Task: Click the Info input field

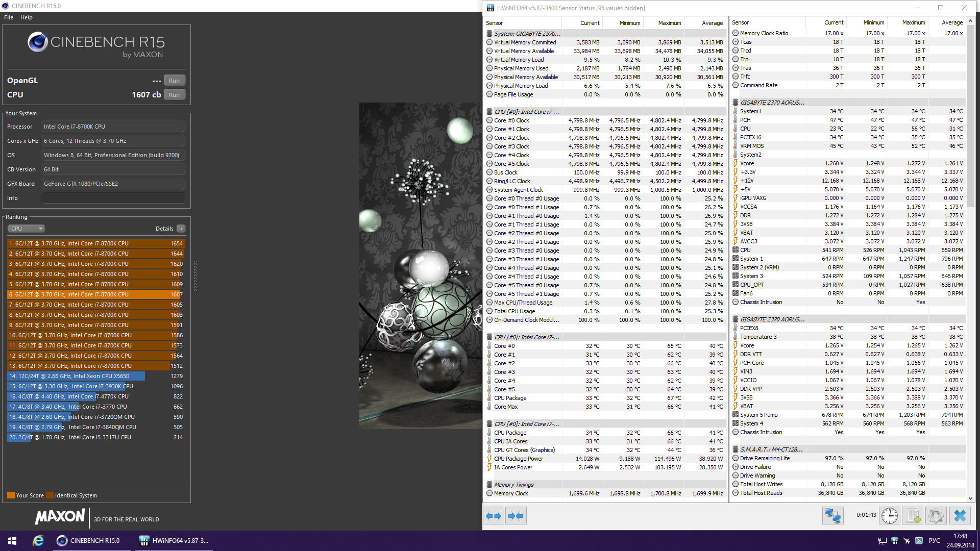Action: pos(113,198)
